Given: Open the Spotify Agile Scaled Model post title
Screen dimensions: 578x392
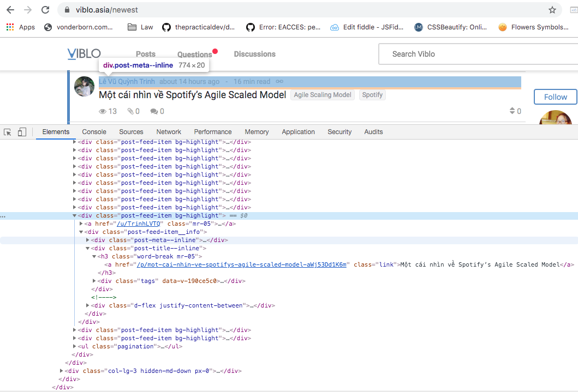Looking at the screenshot, I should [x=192, y=95].
